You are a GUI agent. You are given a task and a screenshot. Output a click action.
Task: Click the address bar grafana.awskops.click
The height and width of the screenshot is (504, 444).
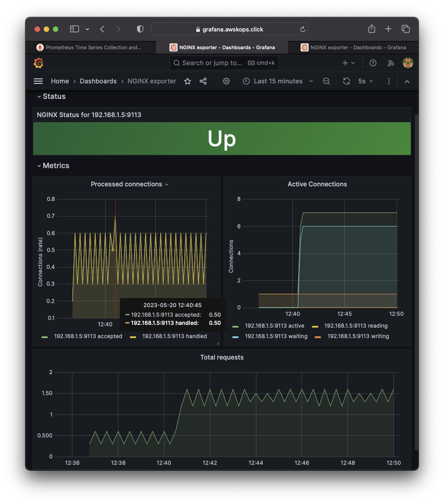230,29
